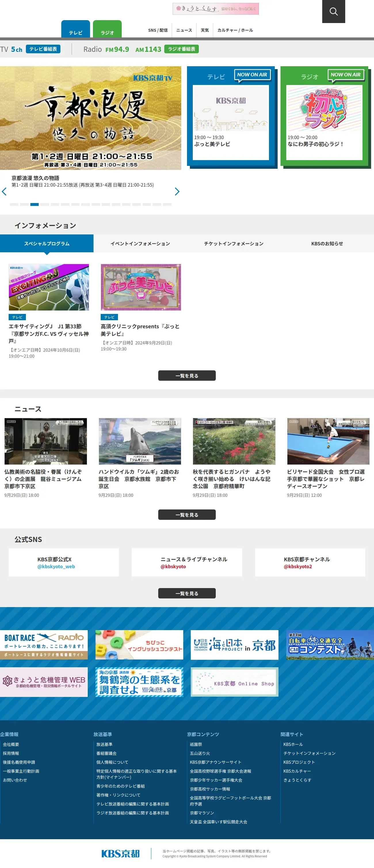Jump to the first carousel indicator
This screenshot has width=374, height=868.
(14, 204)
